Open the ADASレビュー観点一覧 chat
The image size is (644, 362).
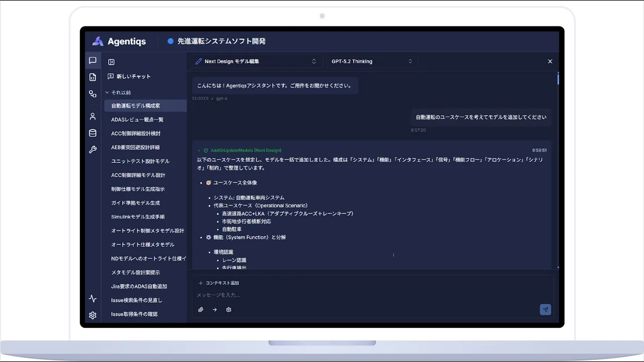coord(145,120)
